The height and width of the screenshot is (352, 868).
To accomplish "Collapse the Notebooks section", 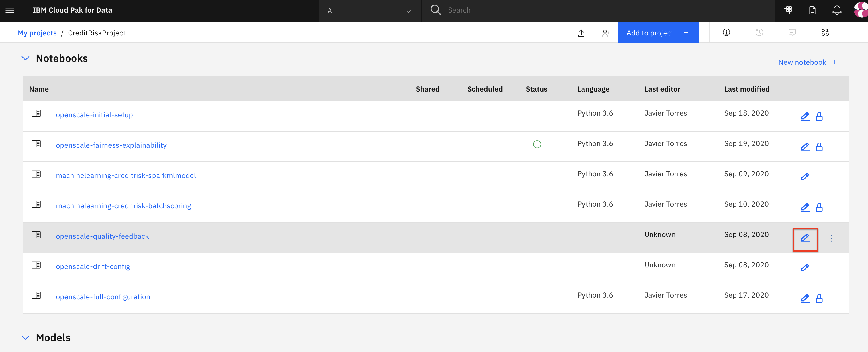I will (x=25, y=59).
